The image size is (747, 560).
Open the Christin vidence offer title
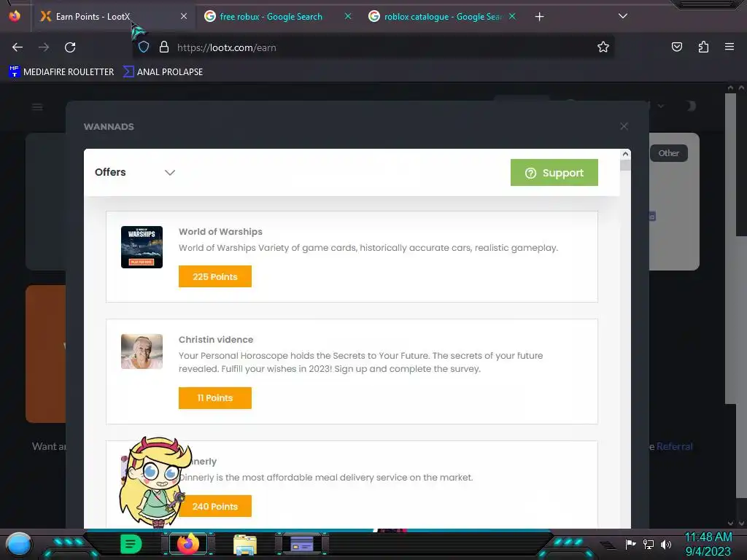[216, 340]
